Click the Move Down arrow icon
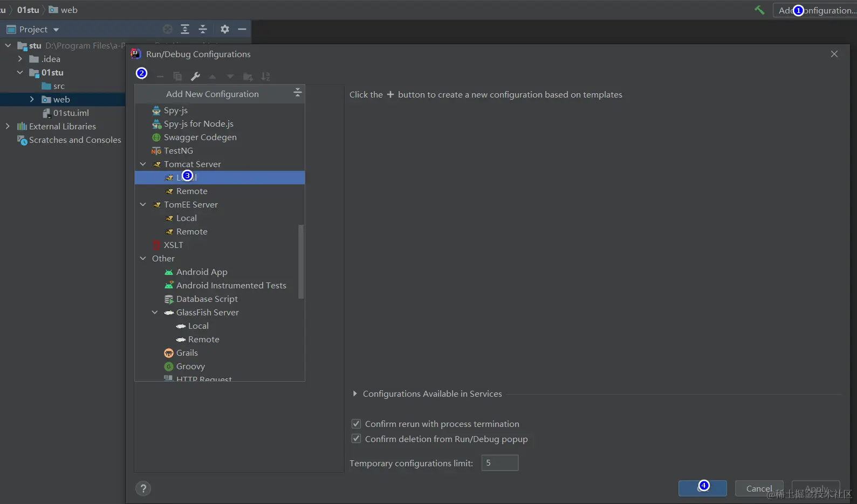This screenshot has width=857, height=504. click(230, 77)
